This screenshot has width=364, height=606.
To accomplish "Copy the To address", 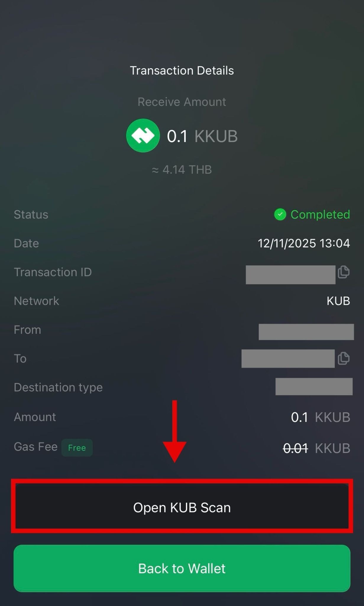I will (344, 358).
